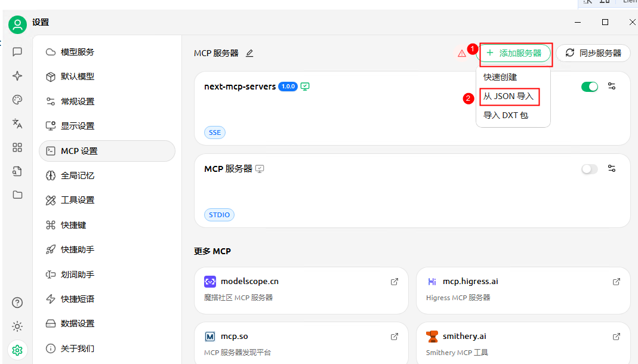Open mcp.so external link icon

tap(394, 337)
